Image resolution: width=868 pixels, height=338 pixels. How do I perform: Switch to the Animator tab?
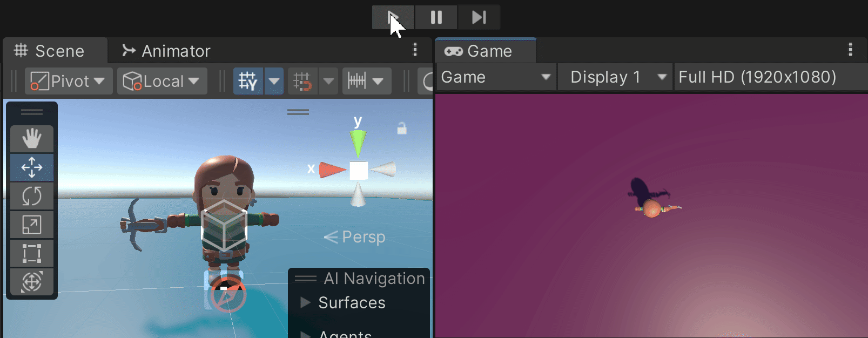[x=166, y=51]
